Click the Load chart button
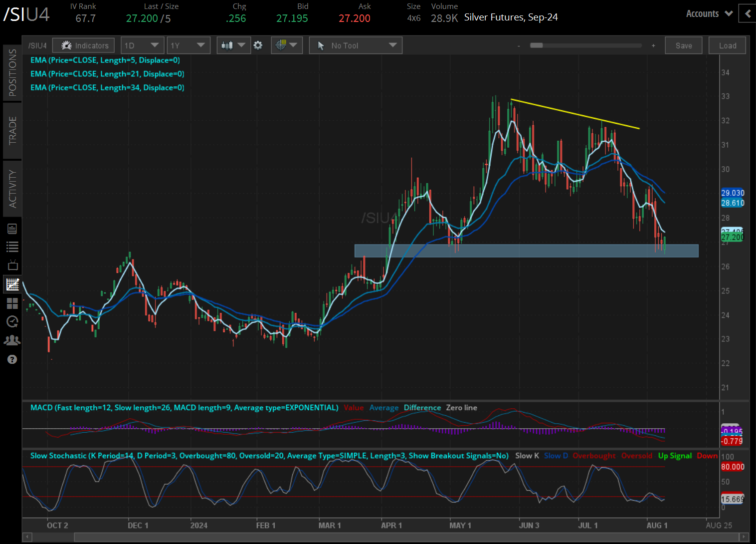Viewport: 756px width, 544px height. point(727,45)
